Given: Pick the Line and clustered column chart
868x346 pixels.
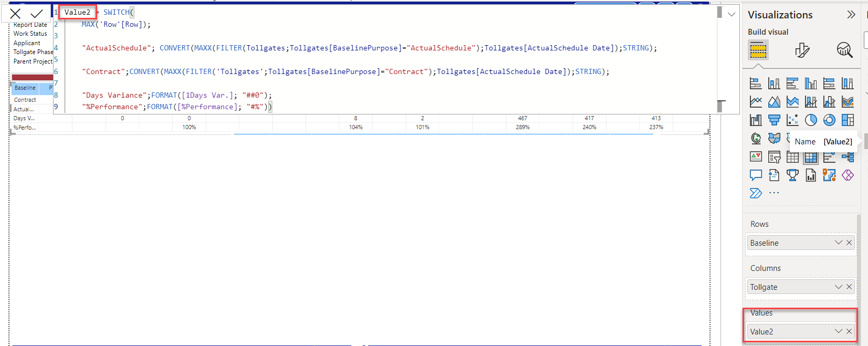Looking at the screenshot, I should [x=829, y=102].
